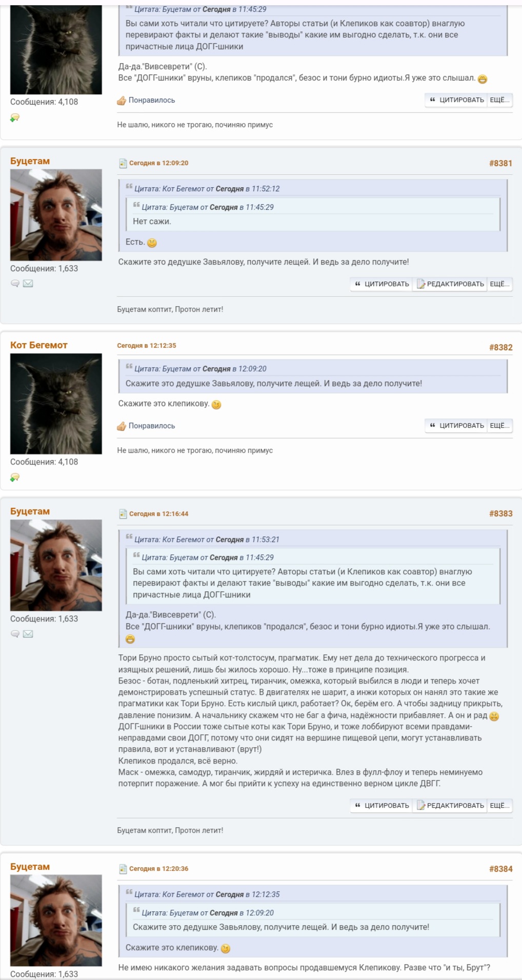
Task: Click Буцетам avatar image in post #8381
Action: point(56,215)
